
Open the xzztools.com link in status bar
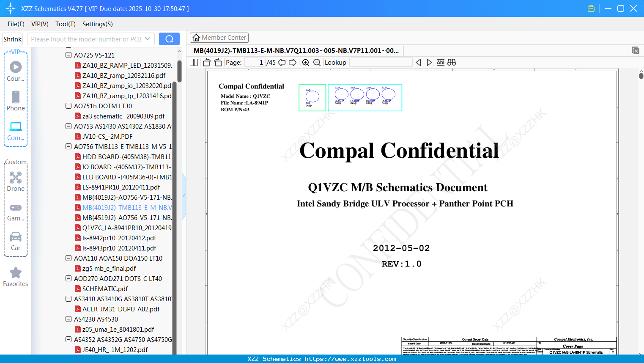pos(350,359)
